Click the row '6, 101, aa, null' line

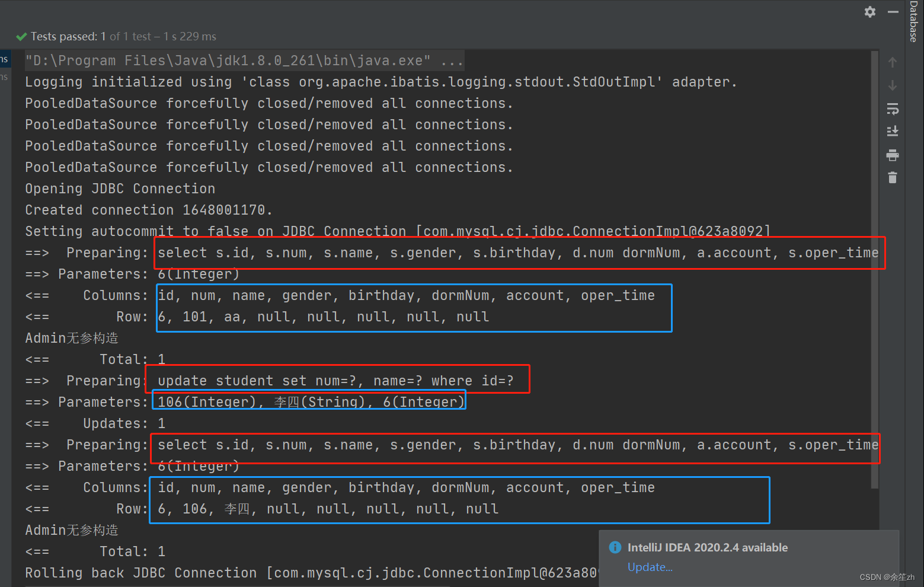(x=324, y=317)
